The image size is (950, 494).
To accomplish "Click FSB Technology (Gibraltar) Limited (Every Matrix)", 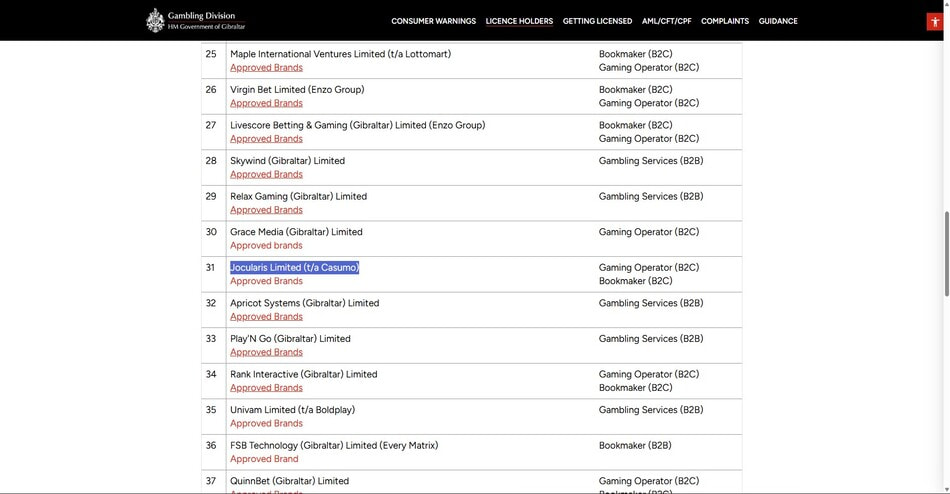I will coord(334,446).
